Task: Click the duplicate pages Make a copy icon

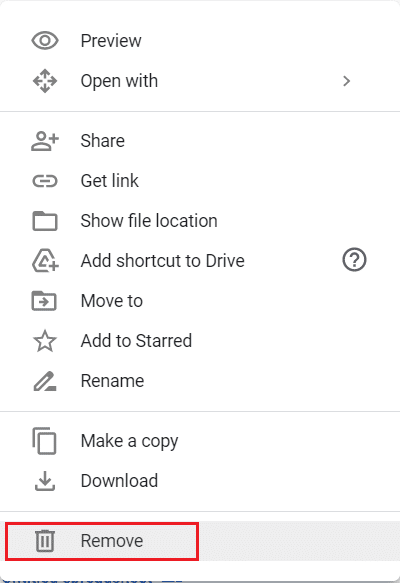Action: [44, 441]
